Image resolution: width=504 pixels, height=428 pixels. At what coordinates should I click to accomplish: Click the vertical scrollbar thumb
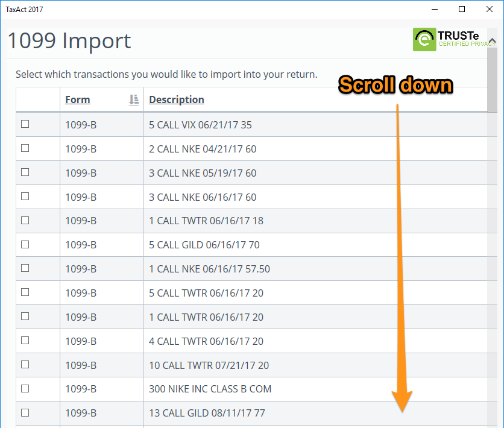point(493,81)
